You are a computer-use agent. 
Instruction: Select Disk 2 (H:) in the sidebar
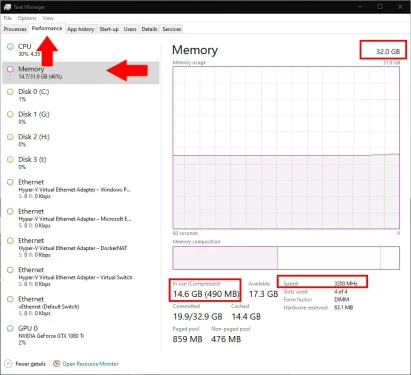[x=81, y=140]
